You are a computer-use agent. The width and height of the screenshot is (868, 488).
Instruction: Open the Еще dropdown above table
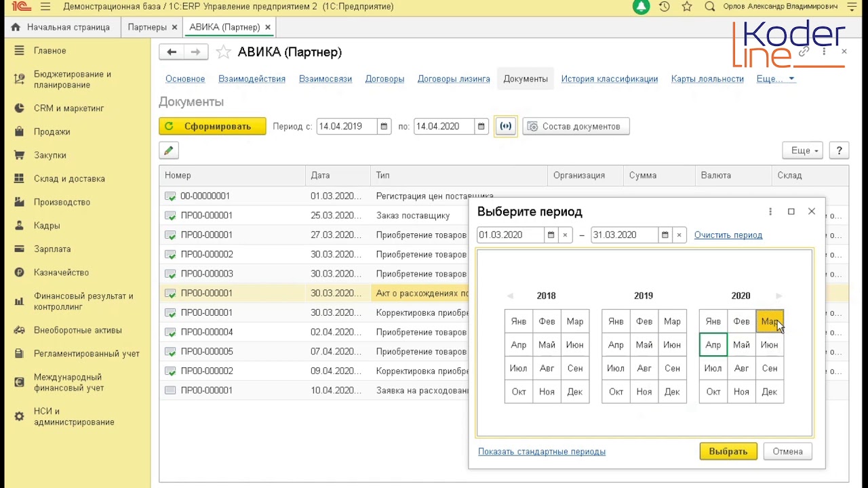[803, 150]
